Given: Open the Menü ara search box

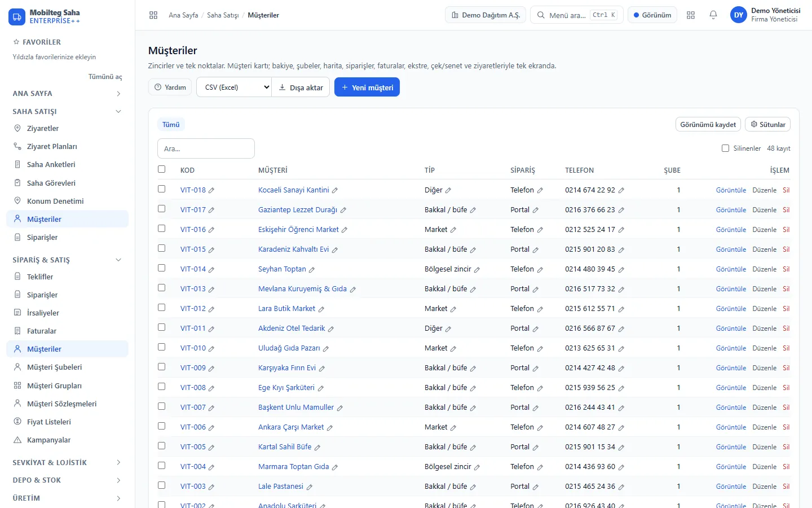Looking at the screenshot, I should [x=577, y=15].
